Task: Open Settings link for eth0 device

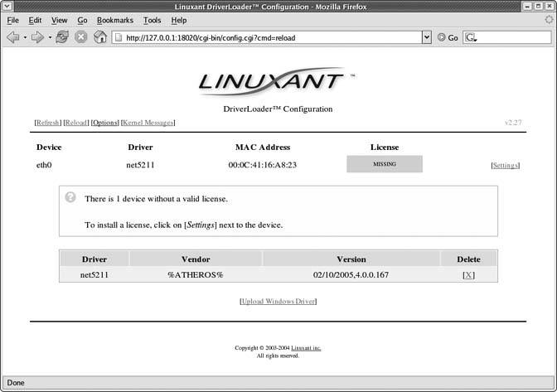Action: 505,165
